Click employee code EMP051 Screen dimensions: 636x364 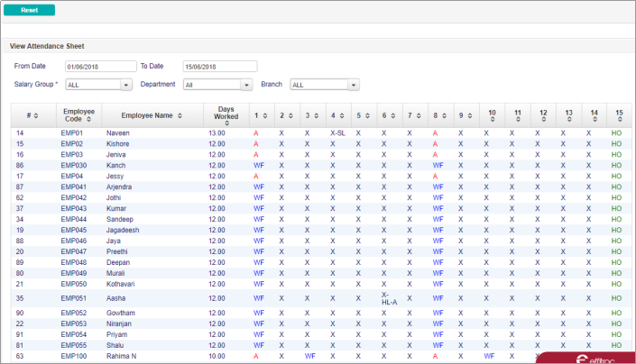[x=73, y=298]
